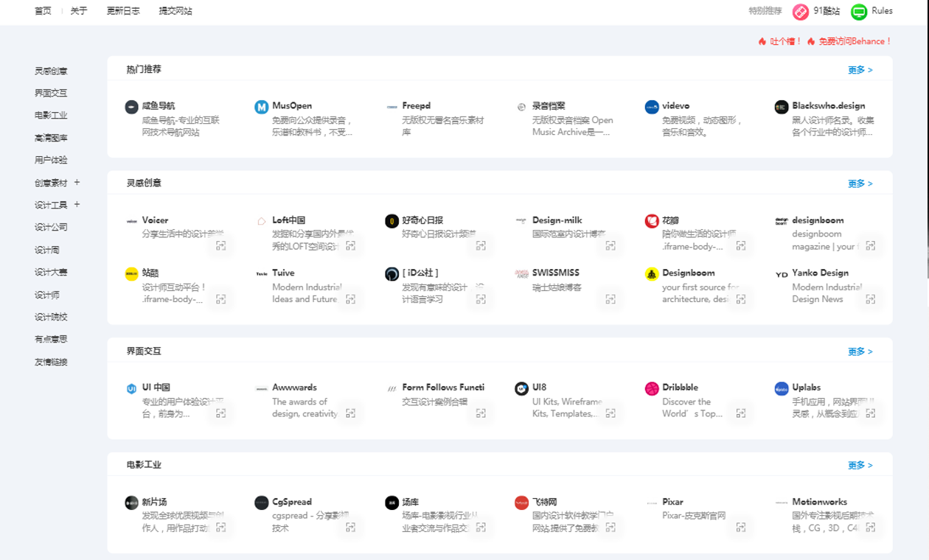
Task: Open 更新日志 in top navigation
Action: (123, 11)
